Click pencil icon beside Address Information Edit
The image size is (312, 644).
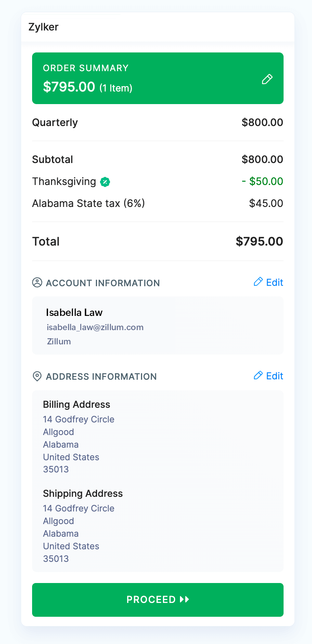(258, 375)
